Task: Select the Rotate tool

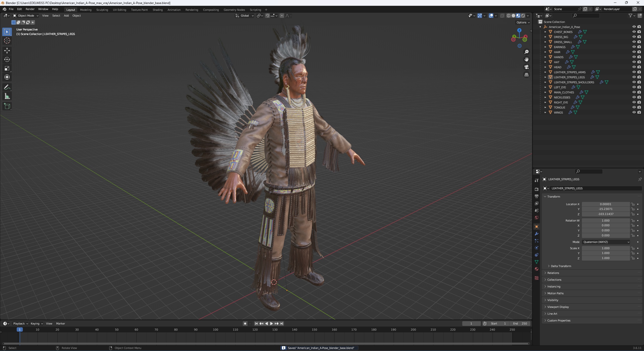Action: 7,59
